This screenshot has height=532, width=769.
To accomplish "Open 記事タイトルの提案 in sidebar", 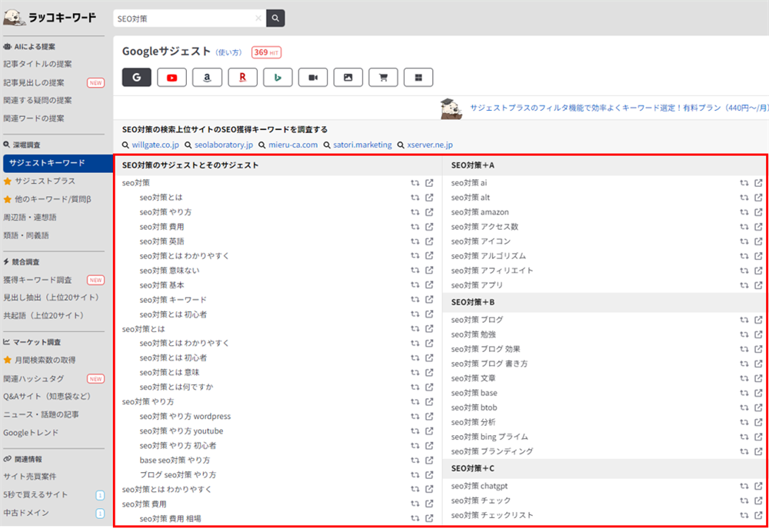I will tap(38, 64).
